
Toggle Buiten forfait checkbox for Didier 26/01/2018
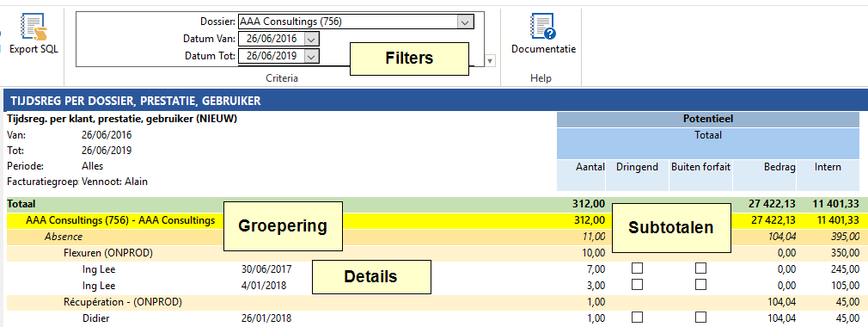tap(700, 318)
